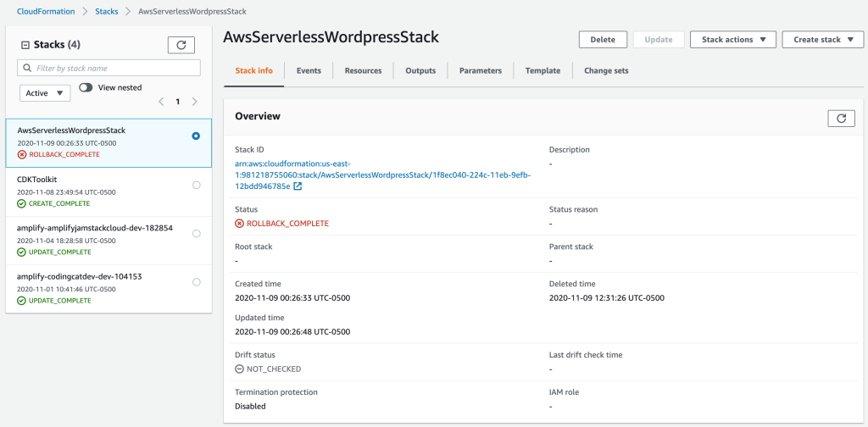Open the Stack actions dropdown
The height and width of the screenshot is (427, 868).
pos(734,40)
